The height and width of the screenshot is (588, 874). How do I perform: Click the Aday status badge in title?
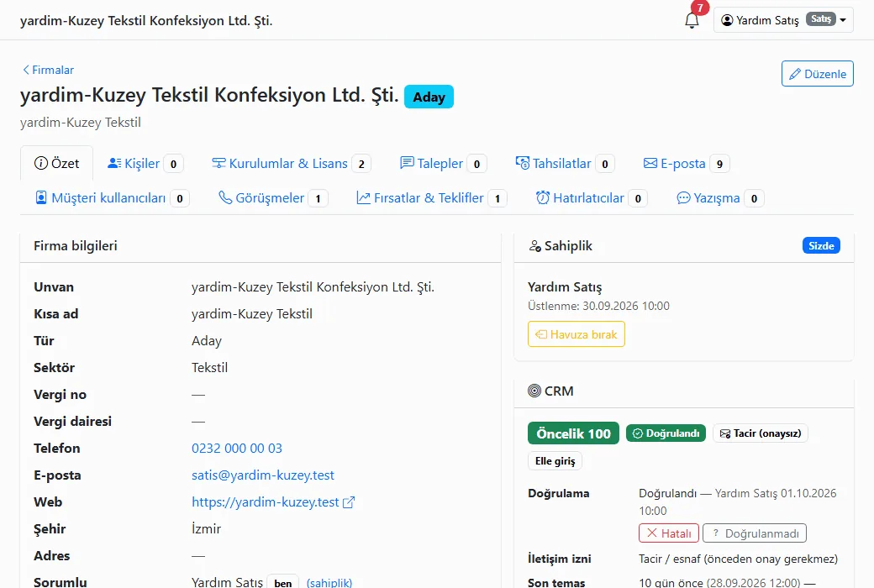pos(429,97)
